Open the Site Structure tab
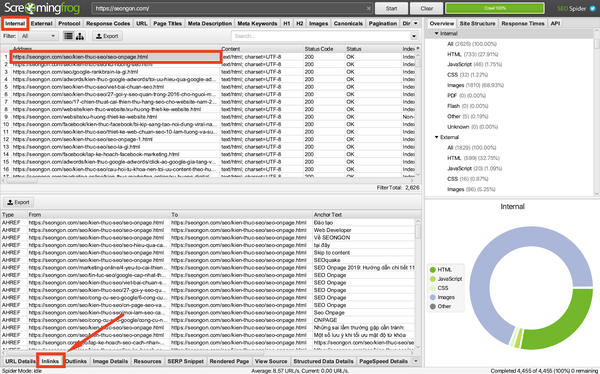This screenshot has width=600, height=374. (x=477, y=23)
